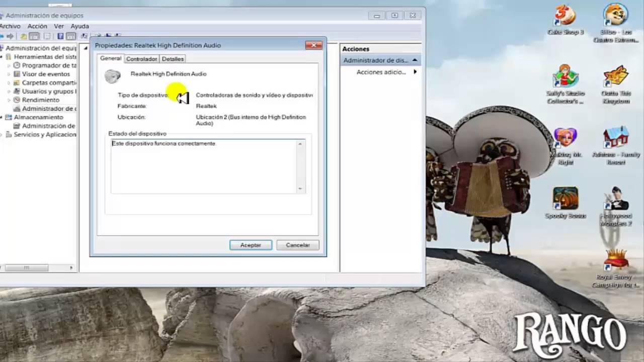Screen dimensions: 644x362
Task: Select the General tab
Action: pyautogui.click(x=111, y=58)
